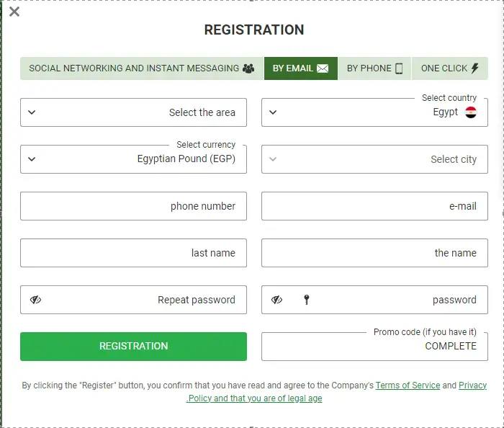The height and width of the screenshot is (428, 504).
Task: Click the people group social networking icon
Action: coord(248,68)
